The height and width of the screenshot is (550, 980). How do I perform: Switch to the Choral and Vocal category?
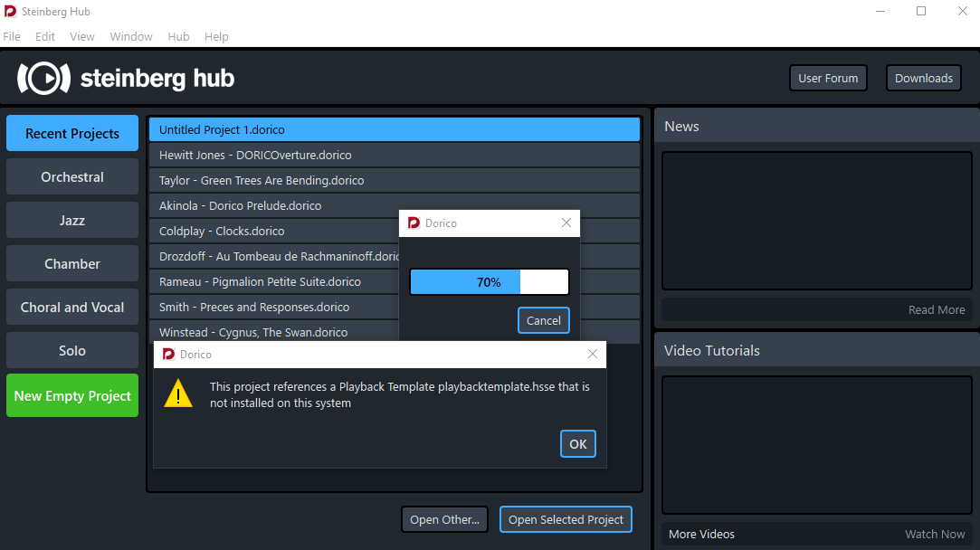(x=72, y=307)
